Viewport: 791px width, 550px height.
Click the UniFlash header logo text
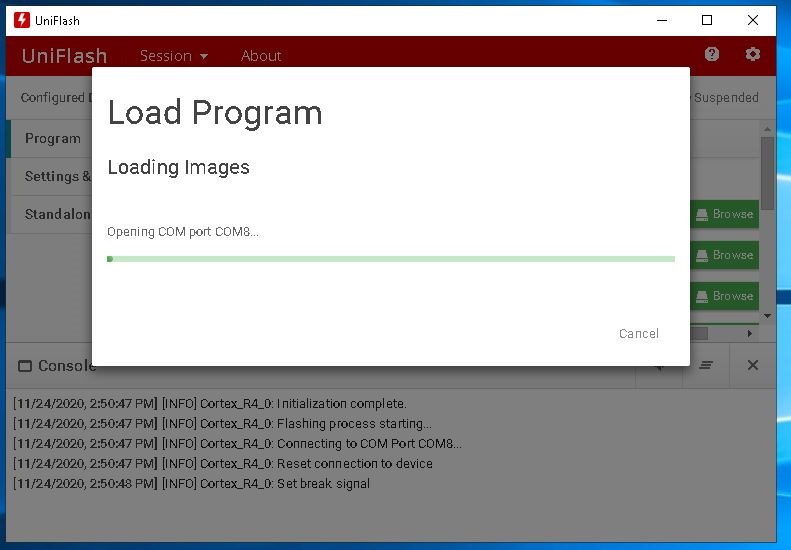click(x=64, y=56)
